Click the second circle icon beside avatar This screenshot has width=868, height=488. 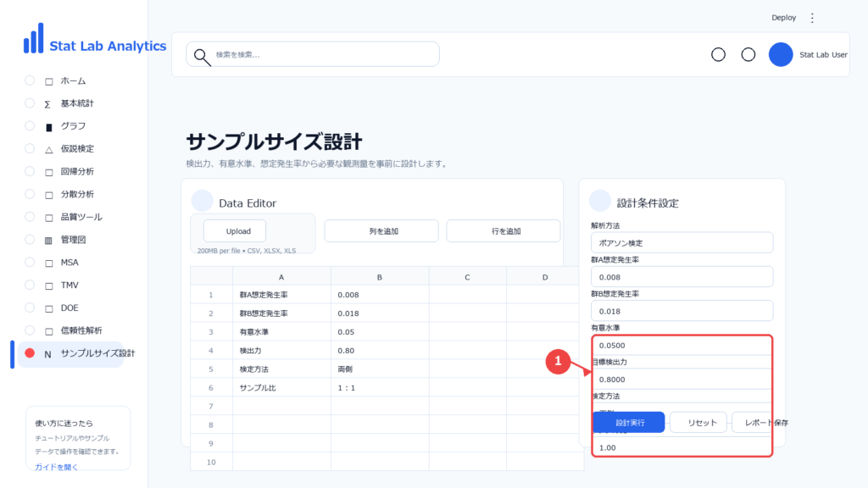(x=748, y=54)
